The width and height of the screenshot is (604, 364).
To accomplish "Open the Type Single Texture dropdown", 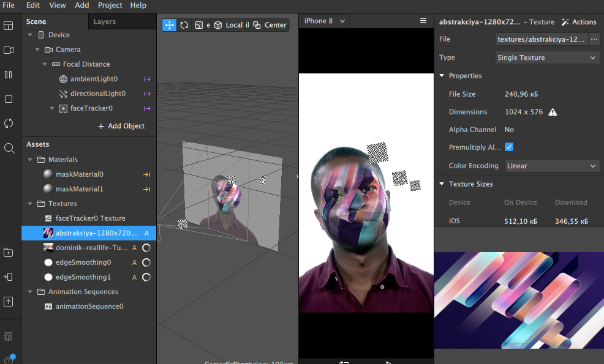I will click(547, 58).
